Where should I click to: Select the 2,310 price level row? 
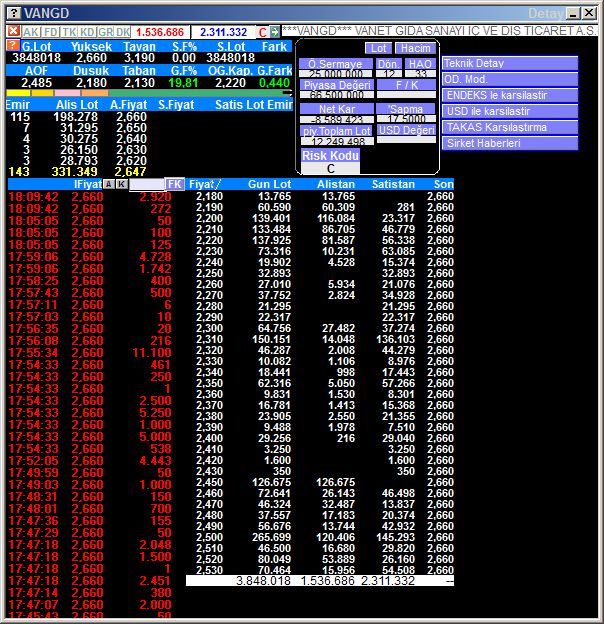click(320, 339)
